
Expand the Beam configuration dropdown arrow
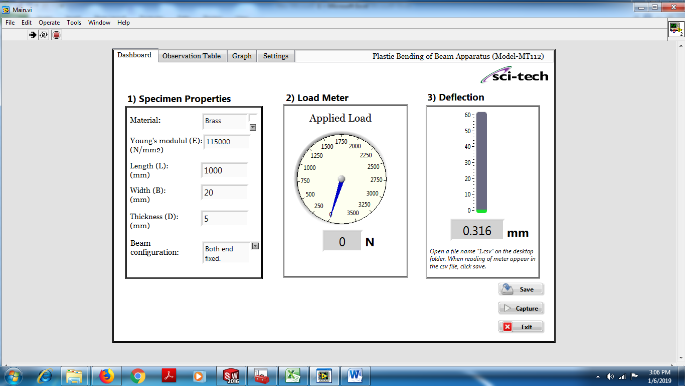pos(255,246)
